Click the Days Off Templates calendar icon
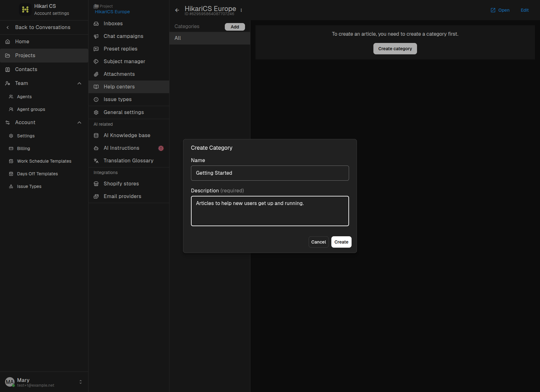The image size is (540, 392). click(11, 174)
